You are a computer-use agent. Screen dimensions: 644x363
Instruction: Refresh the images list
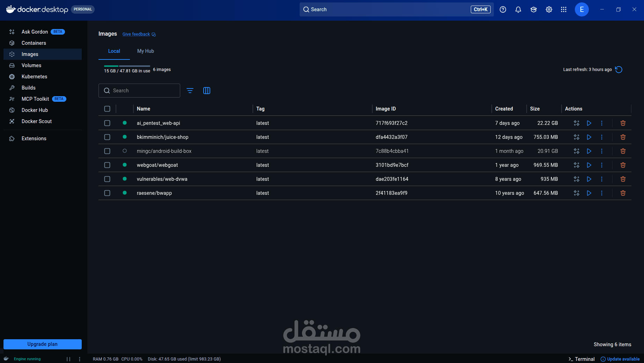click(619, 70)
